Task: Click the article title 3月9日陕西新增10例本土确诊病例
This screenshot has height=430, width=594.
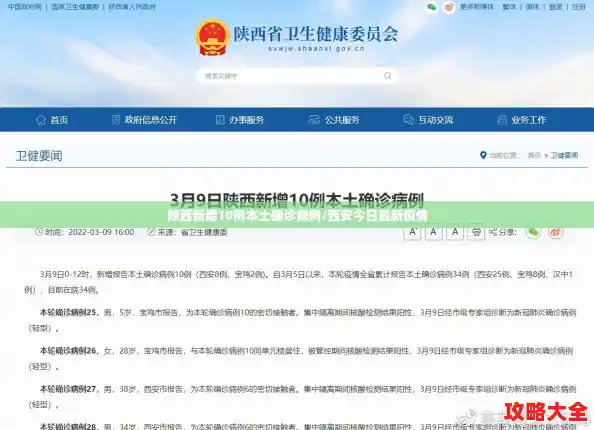Action: (297, 199)
